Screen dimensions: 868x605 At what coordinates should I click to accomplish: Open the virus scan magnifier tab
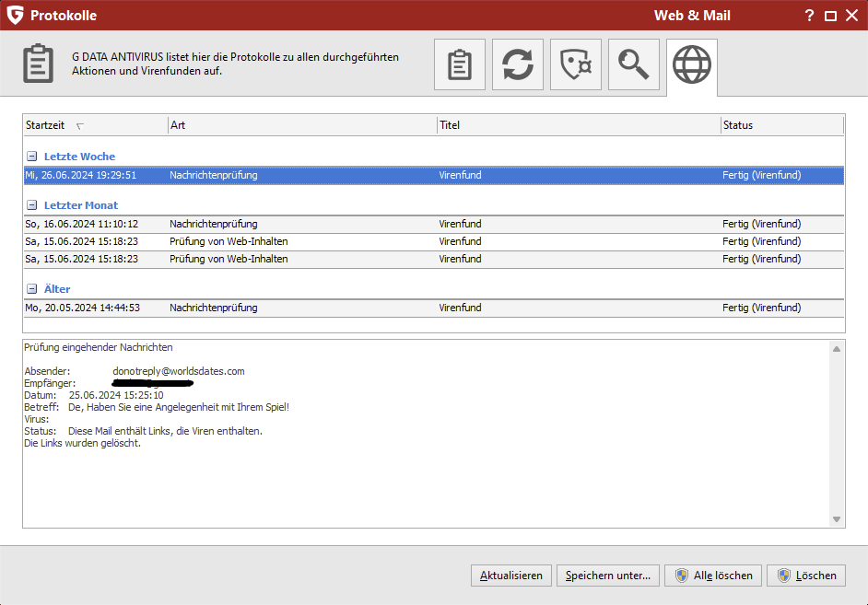(634, 64)
